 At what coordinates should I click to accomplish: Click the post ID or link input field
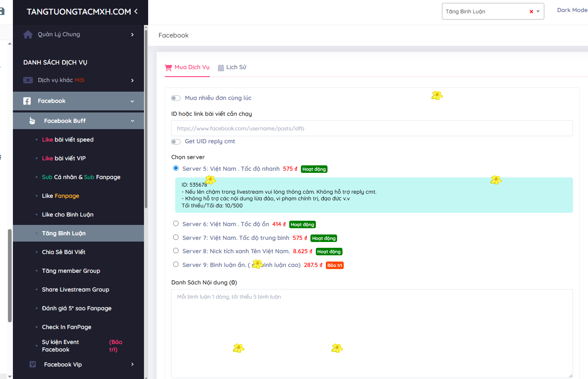[372, 128]
